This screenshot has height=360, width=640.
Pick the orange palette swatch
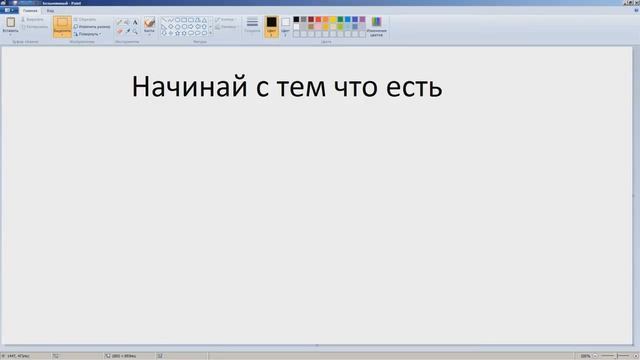click(x=326, y=19)
